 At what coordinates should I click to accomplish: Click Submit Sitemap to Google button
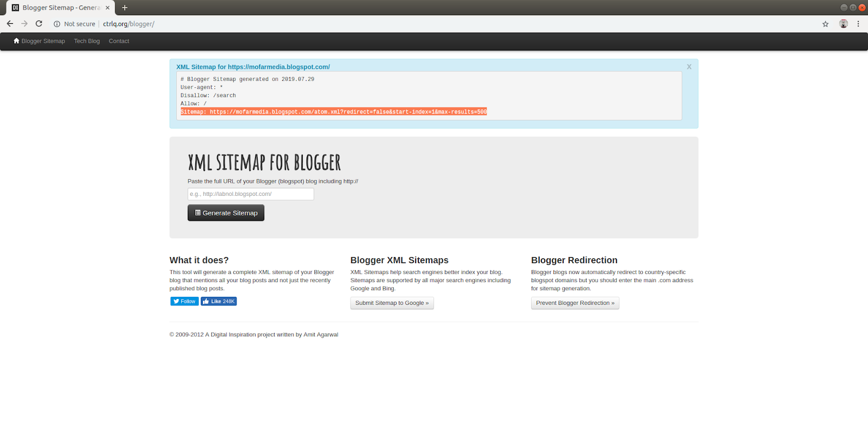click(x=392, y=303)
